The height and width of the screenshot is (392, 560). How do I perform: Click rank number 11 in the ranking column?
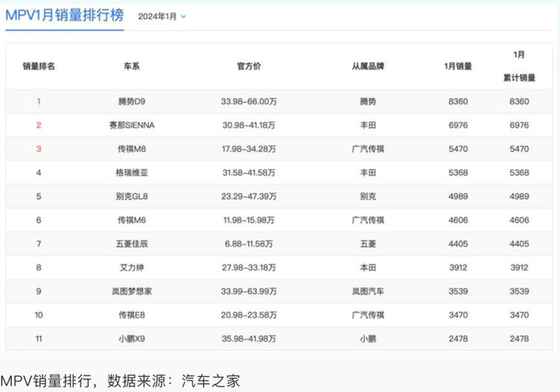[x=38, y=339]
